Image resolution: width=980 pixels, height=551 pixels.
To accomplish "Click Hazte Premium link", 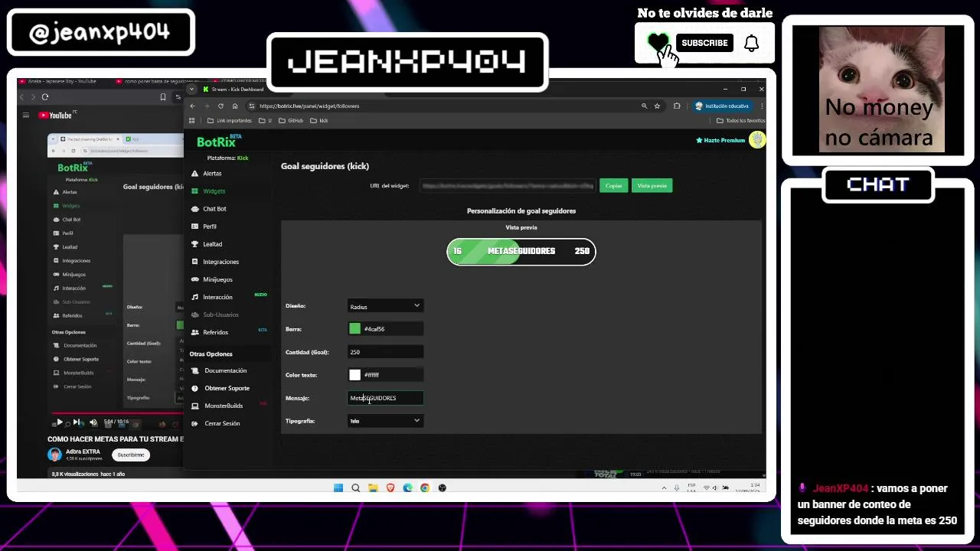I will (x=720, y=141).
